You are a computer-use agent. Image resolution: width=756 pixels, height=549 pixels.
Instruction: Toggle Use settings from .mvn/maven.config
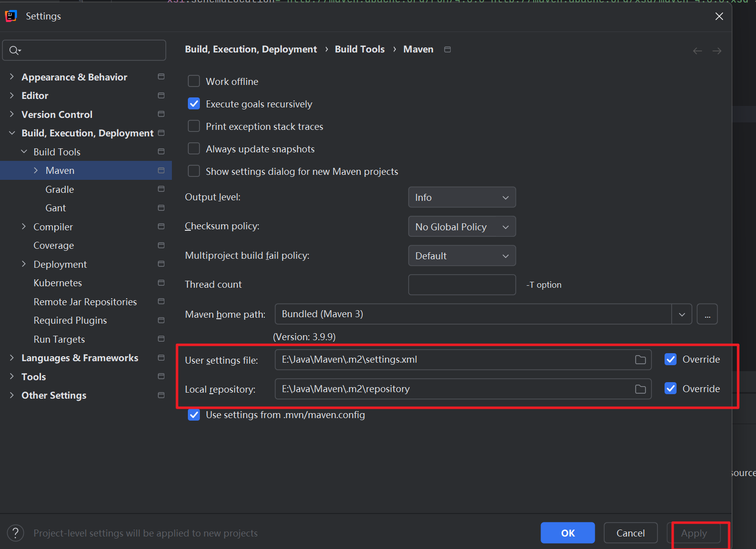click(x=194, y=415)
